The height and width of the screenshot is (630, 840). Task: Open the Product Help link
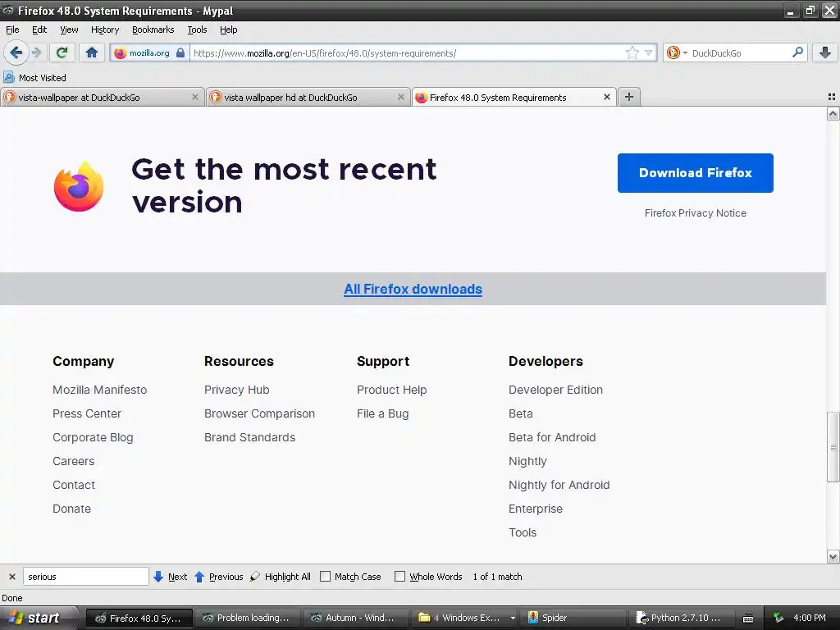pos(391,390)
